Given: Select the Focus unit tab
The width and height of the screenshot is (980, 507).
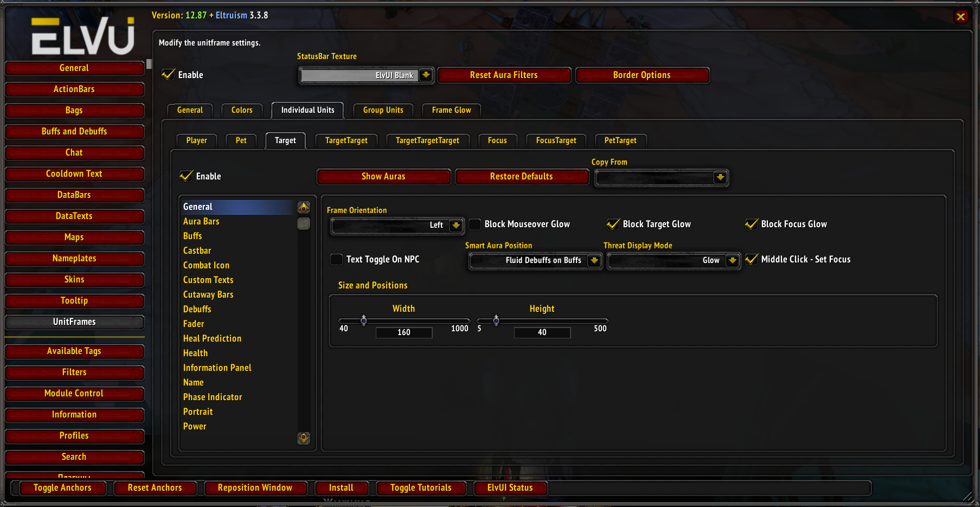Looking at the screenshot, I should [x=497, y=140].
